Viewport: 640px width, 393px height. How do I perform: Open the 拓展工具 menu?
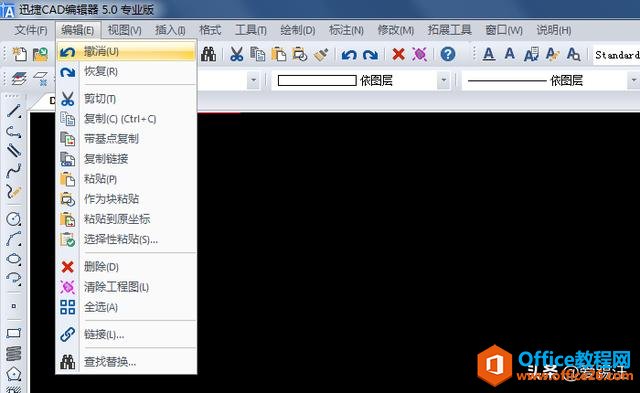(449, 30)
